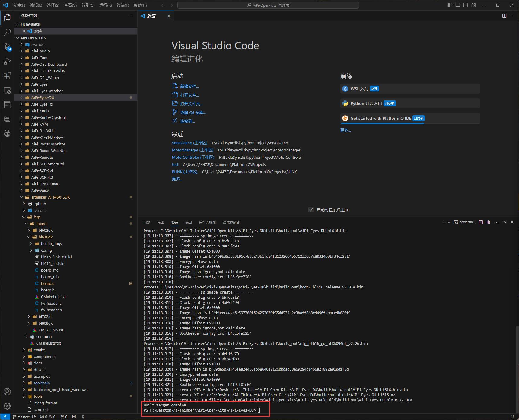Click the plug icon in status bar
The height and width of the screenshot is (420, 519).
pos(83,417)
